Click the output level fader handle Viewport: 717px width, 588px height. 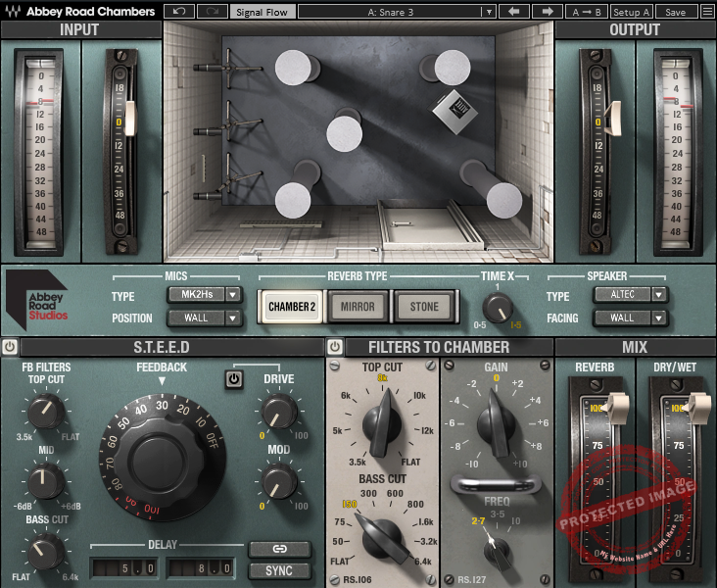(613, 119)
